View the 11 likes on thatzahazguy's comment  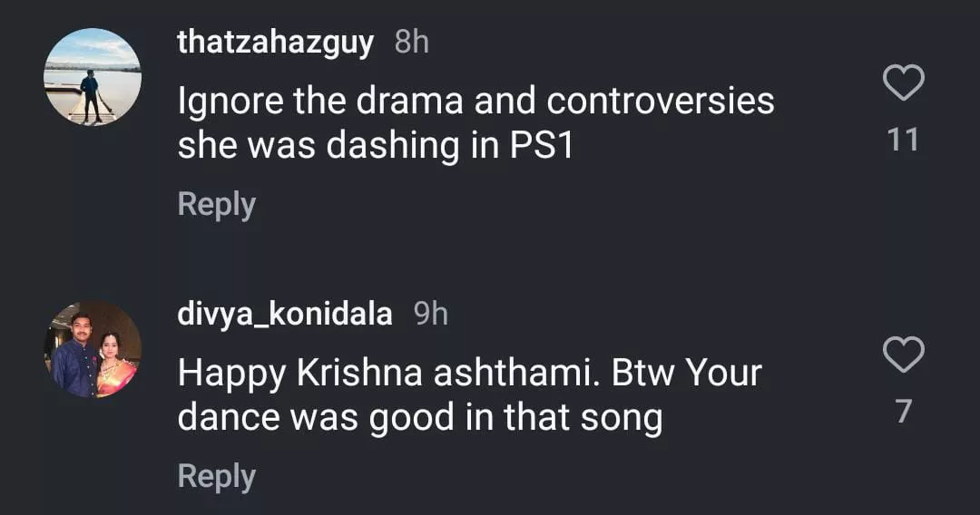[x=903, y=140]
